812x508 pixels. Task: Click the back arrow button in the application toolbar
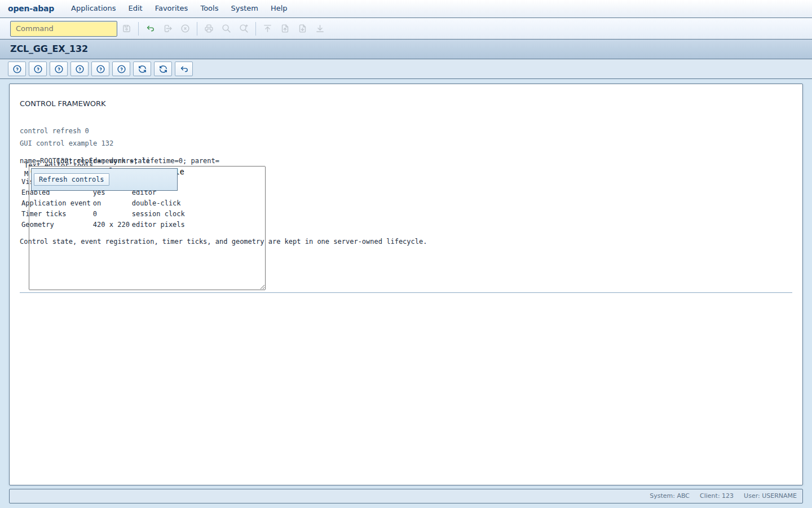pos(184,69)
